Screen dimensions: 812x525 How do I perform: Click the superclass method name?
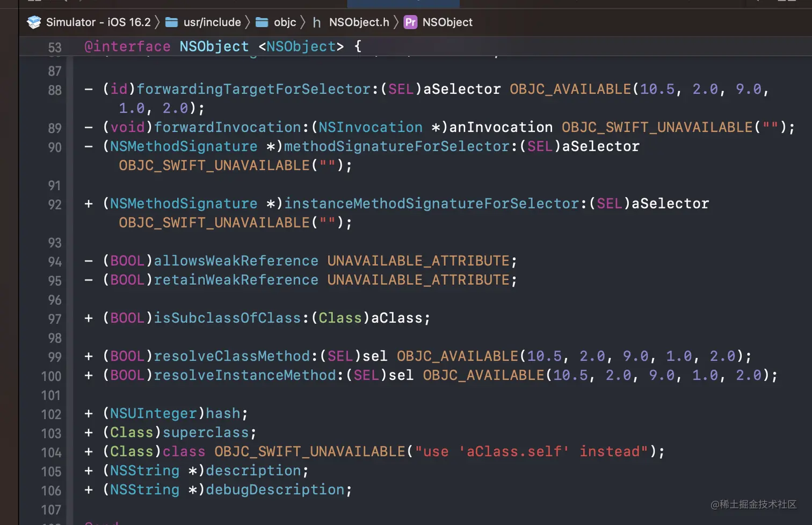206,432
